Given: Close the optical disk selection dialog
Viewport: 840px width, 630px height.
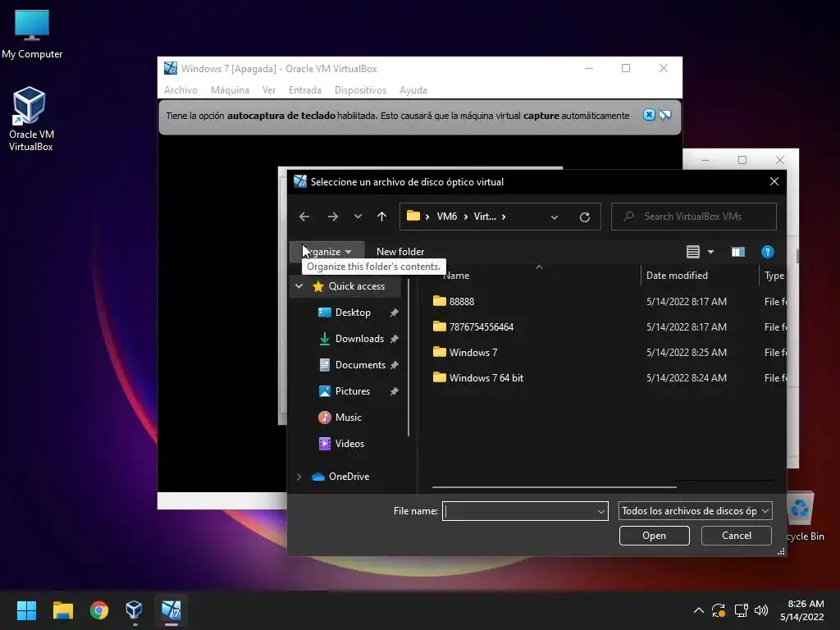Looking at the screenshot, I should 774,181.
